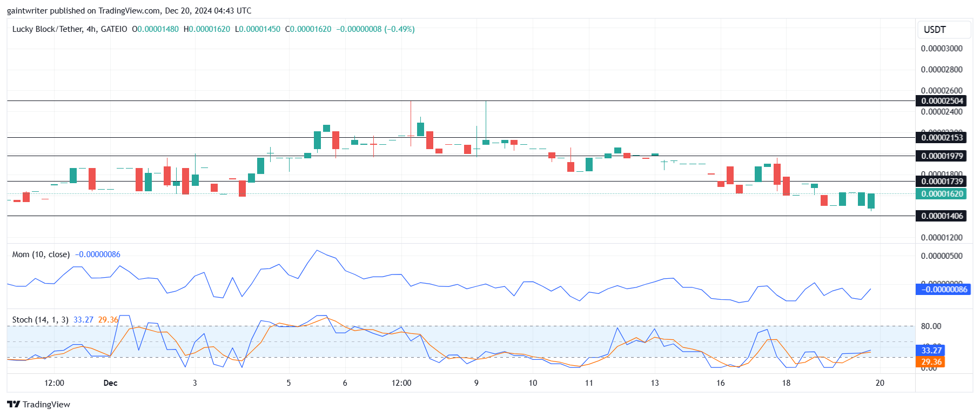Click the time axis label 6
980x416 pixels.
345,383
